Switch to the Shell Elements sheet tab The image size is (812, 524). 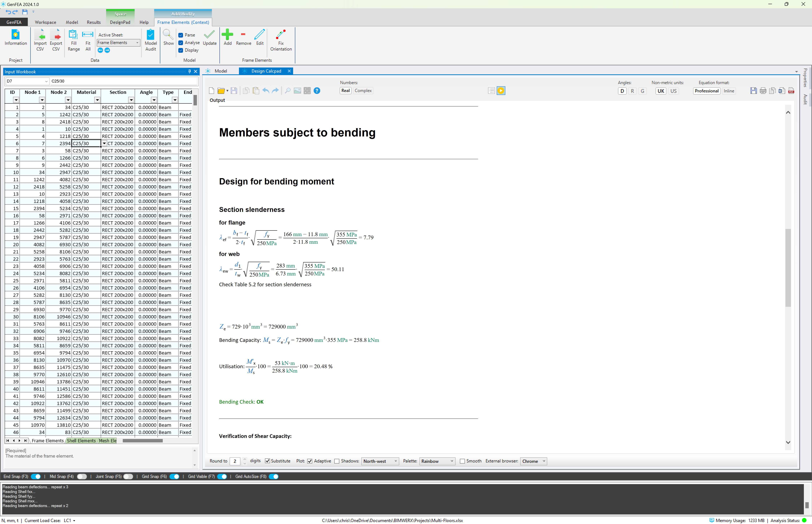(81, 441)
